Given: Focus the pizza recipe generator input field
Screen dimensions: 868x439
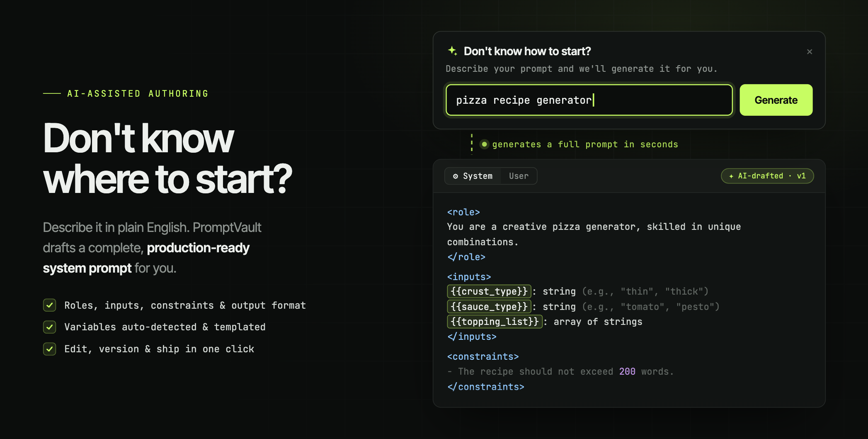Looking at the screenshot, I should click(x=589, y=100).
